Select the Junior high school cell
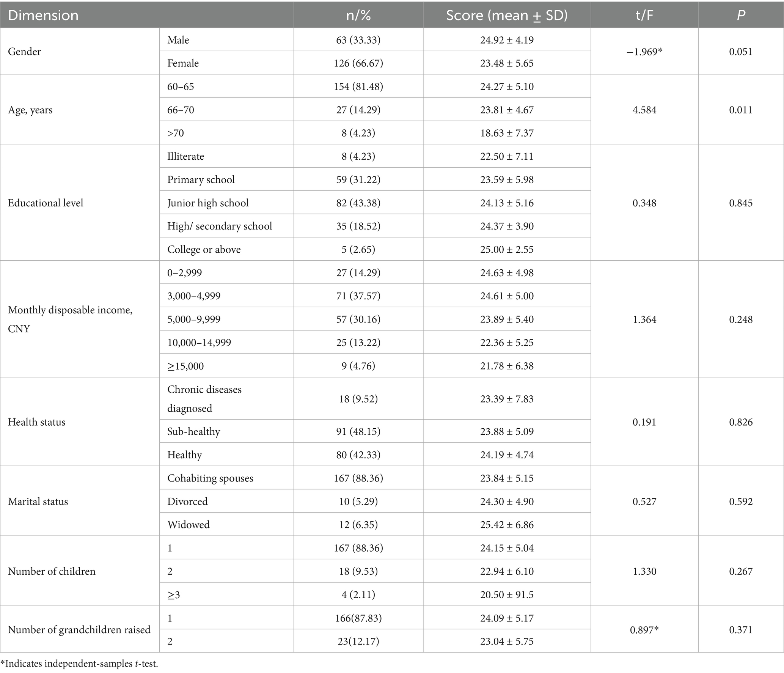Screen dimensions: 784x673 click(x=208, y=203)
